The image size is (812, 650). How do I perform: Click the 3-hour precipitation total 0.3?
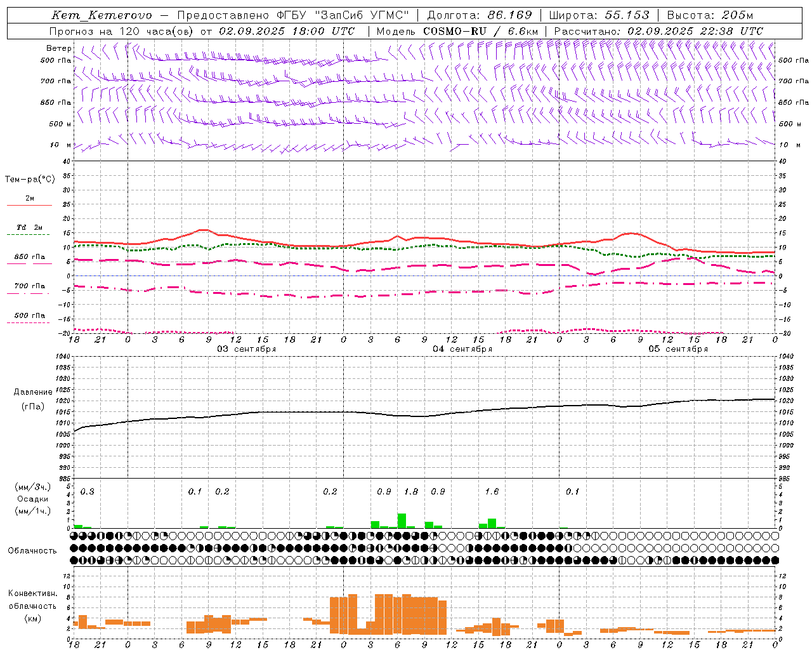click(87, 492)
